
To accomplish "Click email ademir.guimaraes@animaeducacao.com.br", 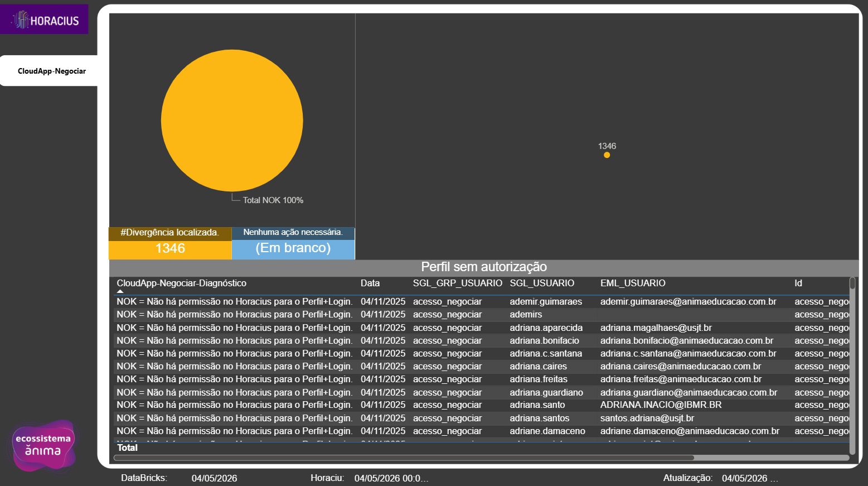I will pos(688,302).
